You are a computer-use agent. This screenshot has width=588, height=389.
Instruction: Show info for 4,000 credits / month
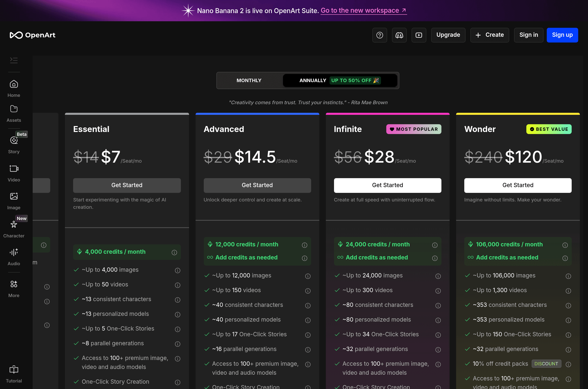coord(174,252)
